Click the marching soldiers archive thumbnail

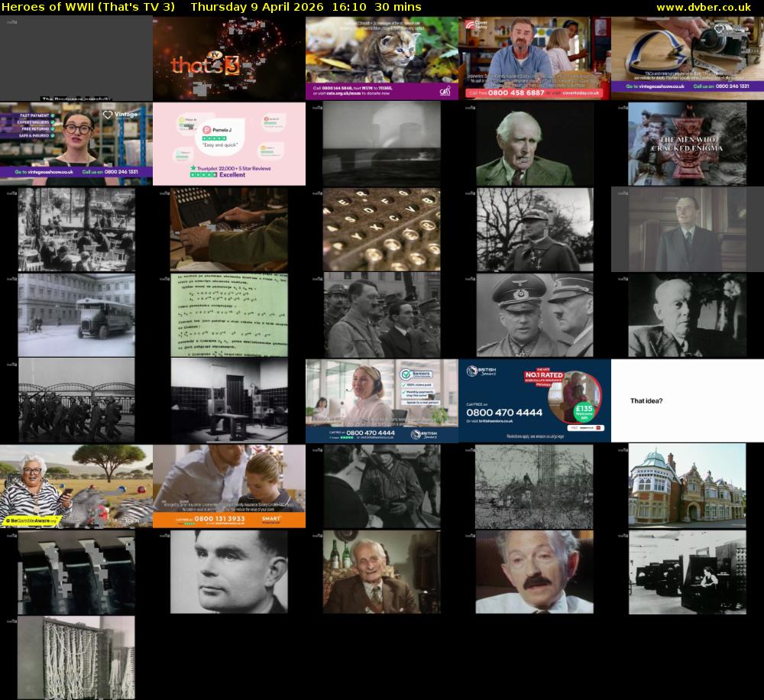(76, 400)
